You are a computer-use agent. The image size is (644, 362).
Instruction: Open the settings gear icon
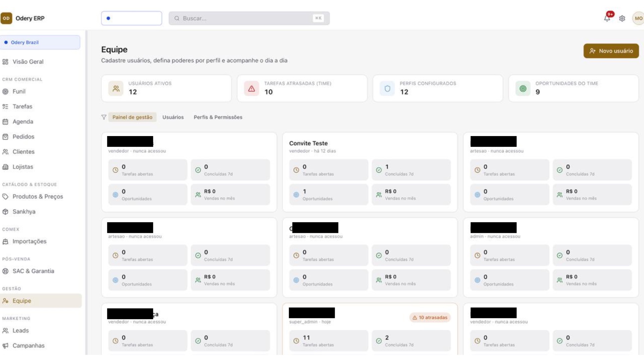click(622, 18)
